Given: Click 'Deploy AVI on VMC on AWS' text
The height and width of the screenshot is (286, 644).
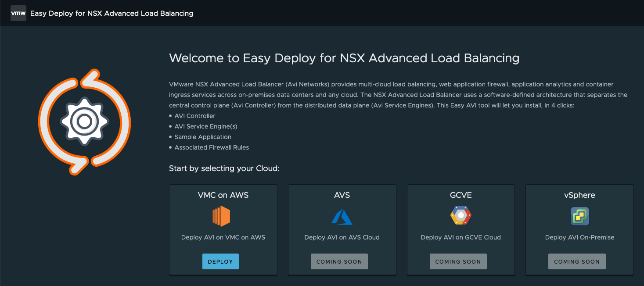Looking at the screenshot, I should tap(223, 237).
